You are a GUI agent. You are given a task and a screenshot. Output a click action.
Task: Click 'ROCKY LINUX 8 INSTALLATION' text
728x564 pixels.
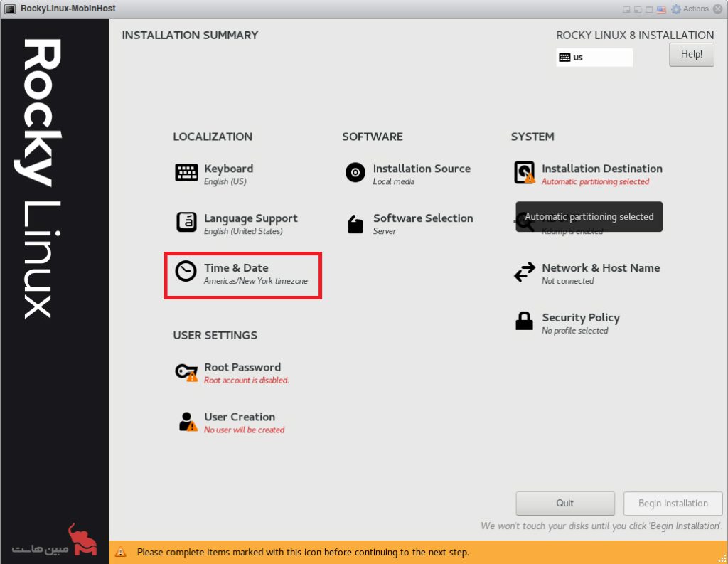coord(635,36)
